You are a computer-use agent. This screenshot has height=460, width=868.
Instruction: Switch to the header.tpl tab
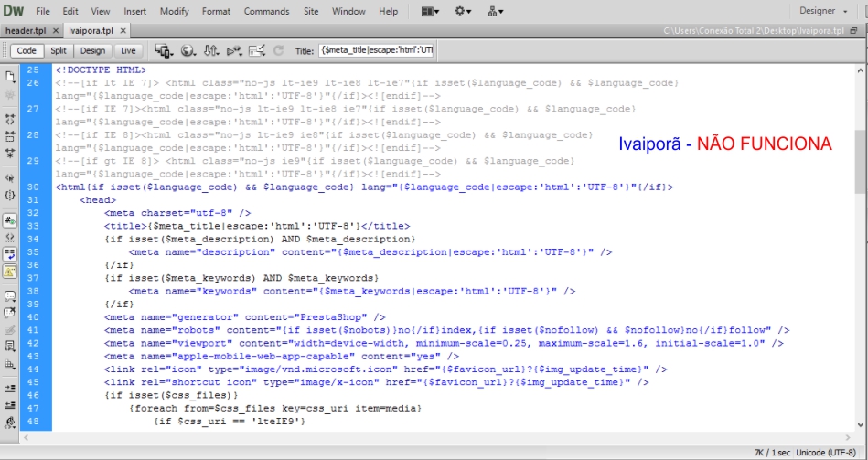tap(26, 31)
